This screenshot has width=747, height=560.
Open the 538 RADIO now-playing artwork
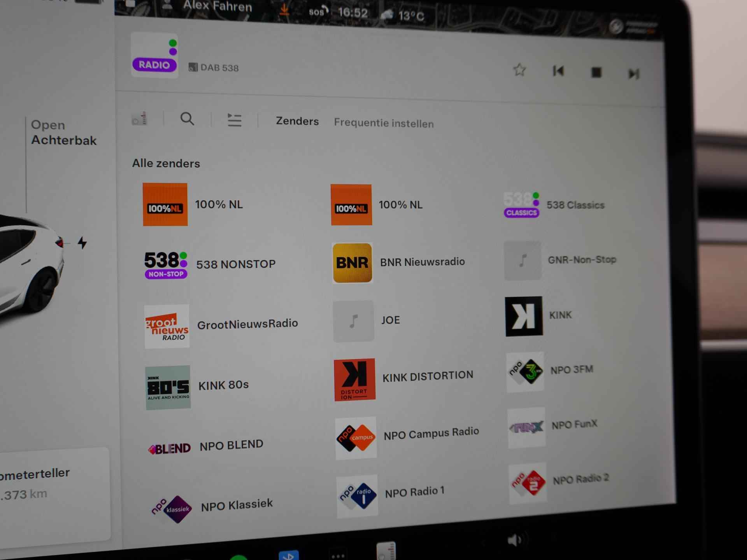click(154, 55)
